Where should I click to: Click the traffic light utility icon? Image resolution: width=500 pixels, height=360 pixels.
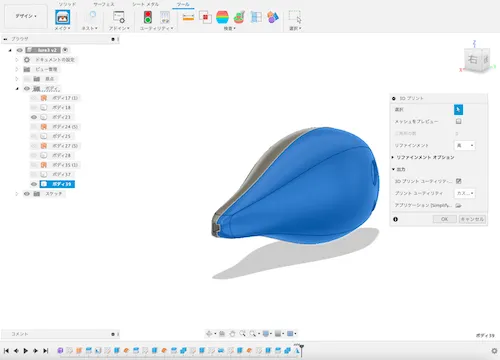coord(148,17)
